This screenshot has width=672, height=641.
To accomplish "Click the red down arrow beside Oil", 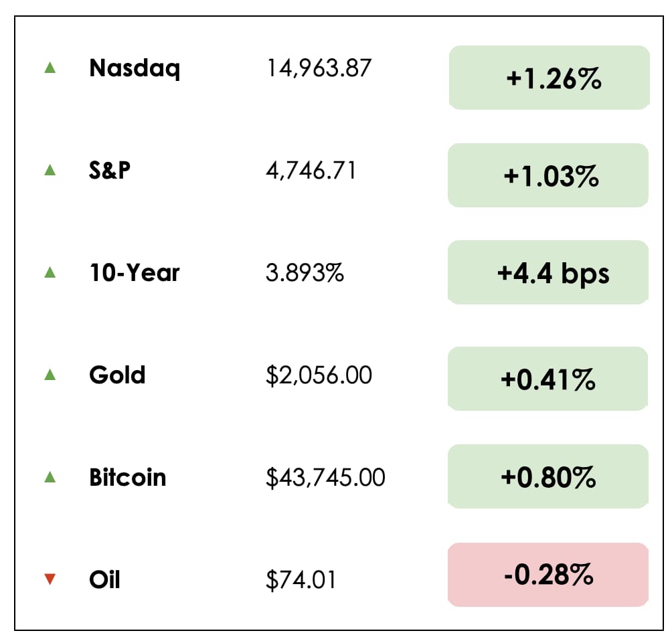I will click(x=50, y=579).
